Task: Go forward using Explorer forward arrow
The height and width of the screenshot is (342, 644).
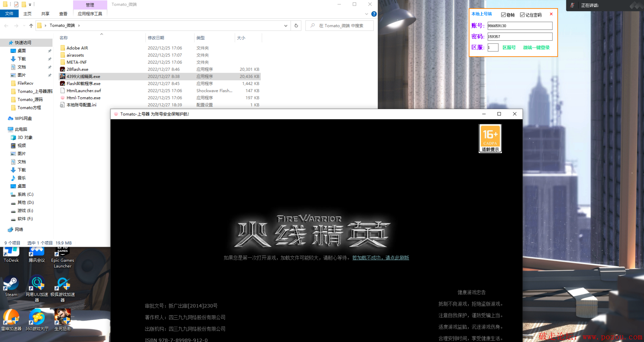Action: [16, 25]
